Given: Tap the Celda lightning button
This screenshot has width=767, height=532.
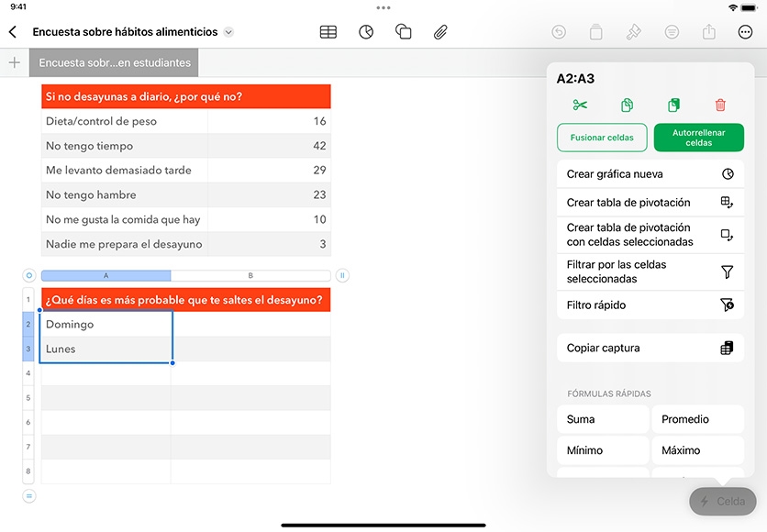Looking at the screenshot, I should tap(722, 501).
